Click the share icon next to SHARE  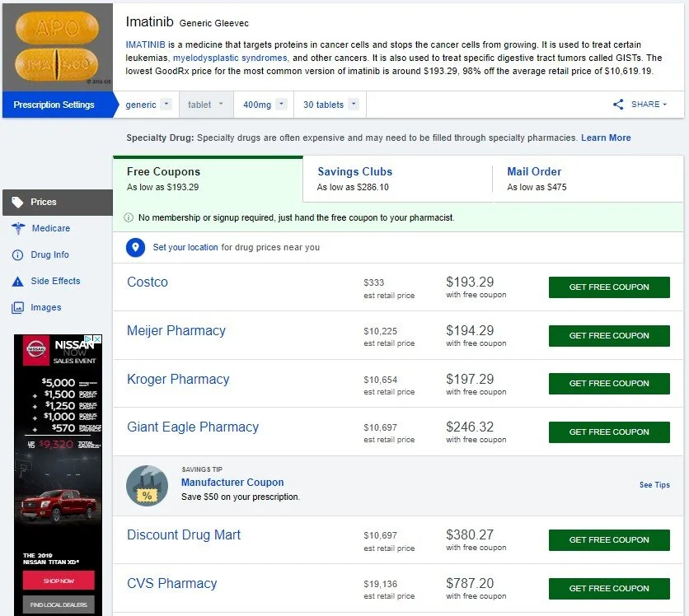click(x=618, y=104)
